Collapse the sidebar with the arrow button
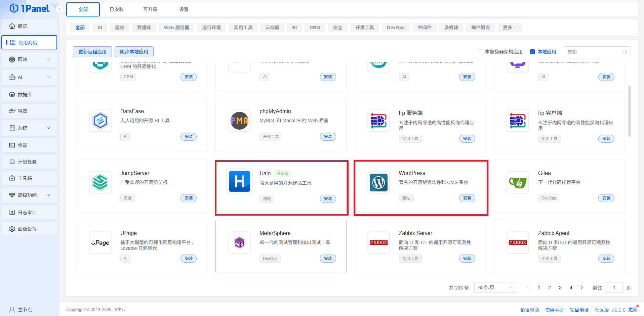 (59, 9)
